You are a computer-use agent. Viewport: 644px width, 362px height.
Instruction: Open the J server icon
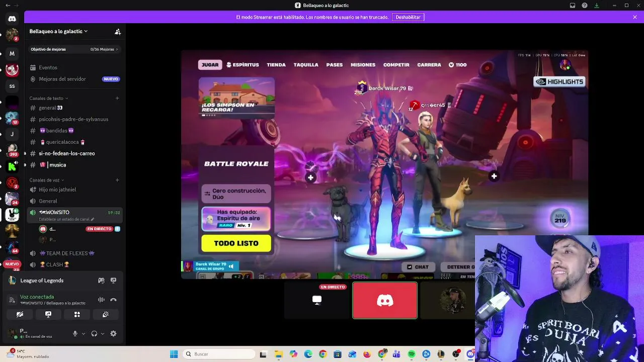coord(12,134)
